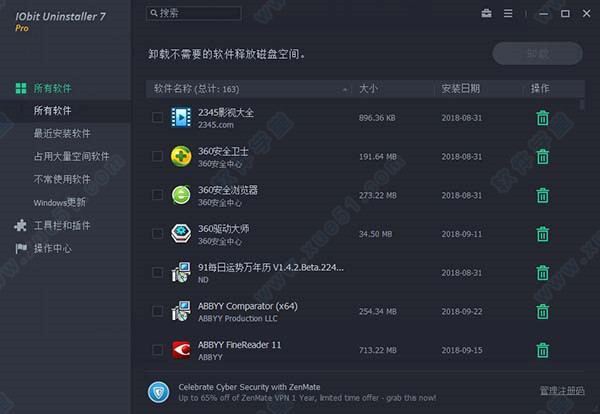
Task: Sort by the 安装日期 column header
Action: click(460, 89)
